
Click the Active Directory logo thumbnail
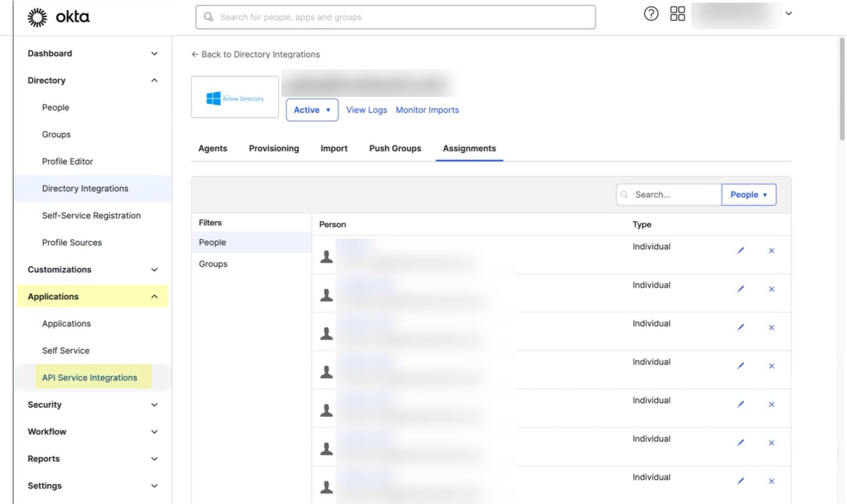tap(235, 97)
